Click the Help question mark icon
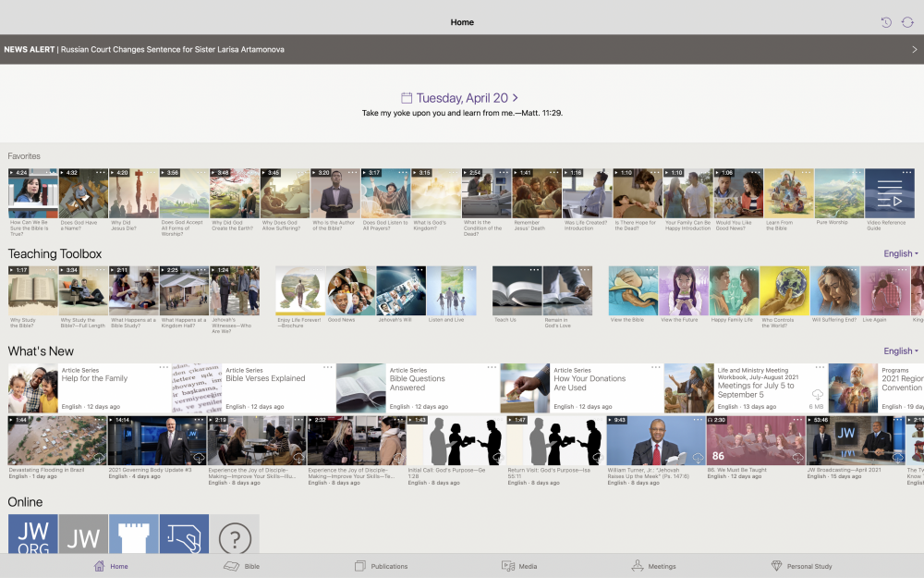Image resolution: width=924 pixels, height=578 pixels. [234, 535]
